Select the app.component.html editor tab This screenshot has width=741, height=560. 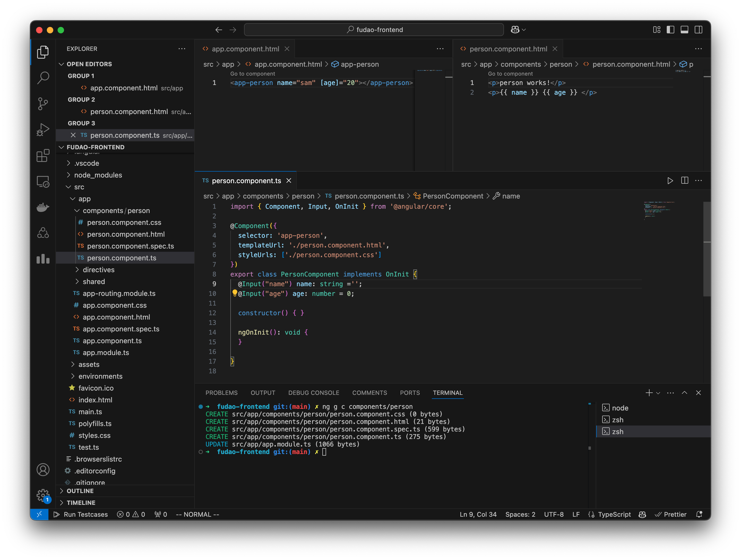[x=245, y=49]
